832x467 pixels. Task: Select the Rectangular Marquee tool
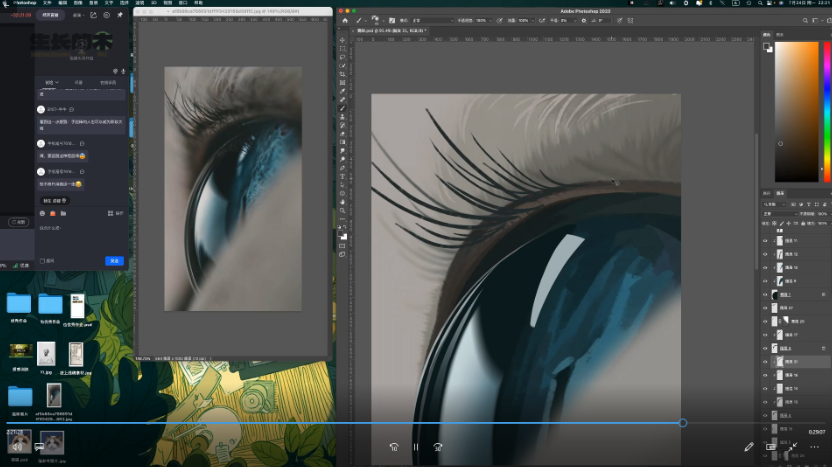pyautogui.click(x=342, y=49)
